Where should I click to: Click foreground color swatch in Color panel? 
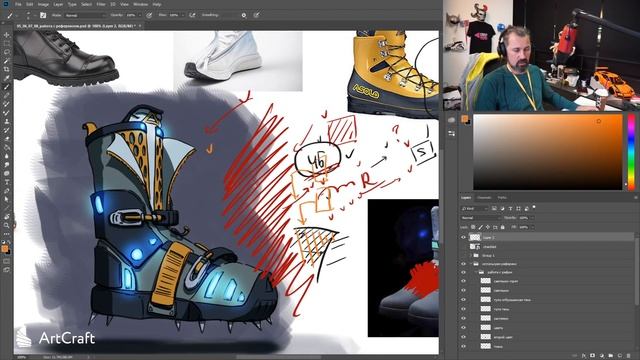(464, 119)
